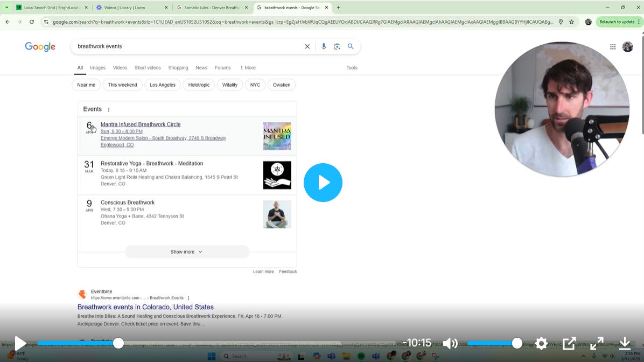This screenshot has height=362, width=644.
Task: Expand events list with Show more
Action: [x=187, y=252]
